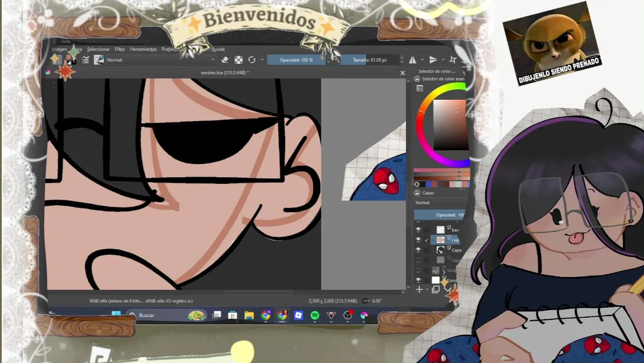Open OBS Studio from taskbar
Screen dimensions: 644x363
tap(348, 315)
